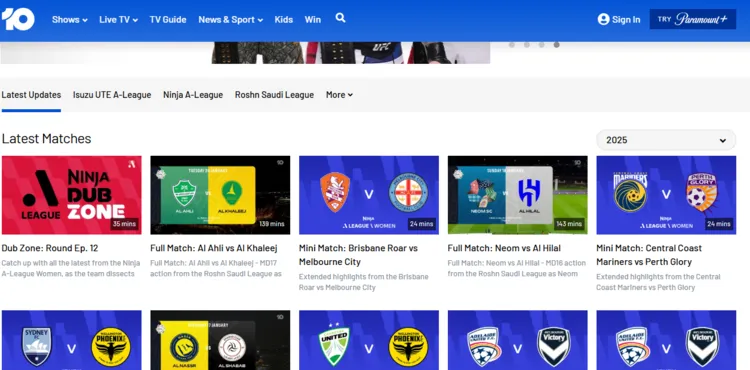Select the Latest Updates tab
This screenshot has height=370, width=750.
point(31,95)
